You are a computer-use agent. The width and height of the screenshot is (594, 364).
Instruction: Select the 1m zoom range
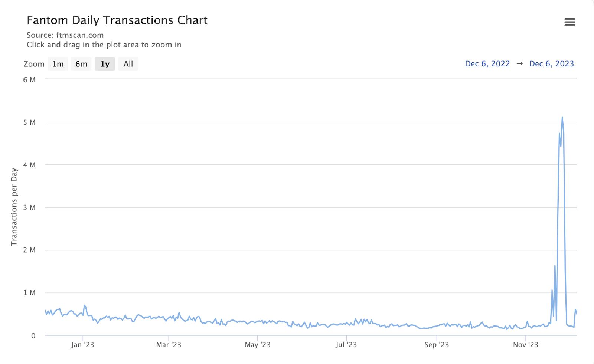pos(58,64)
